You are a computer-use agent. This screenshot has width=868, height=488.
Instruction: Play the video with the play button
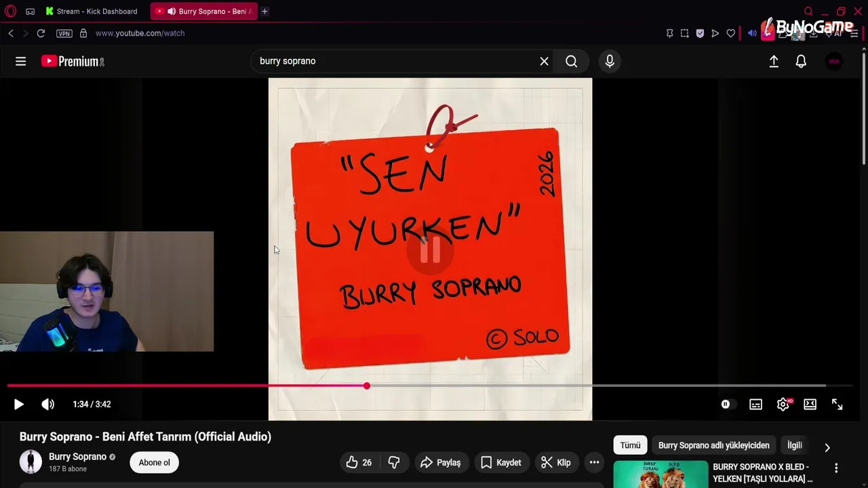18,405
